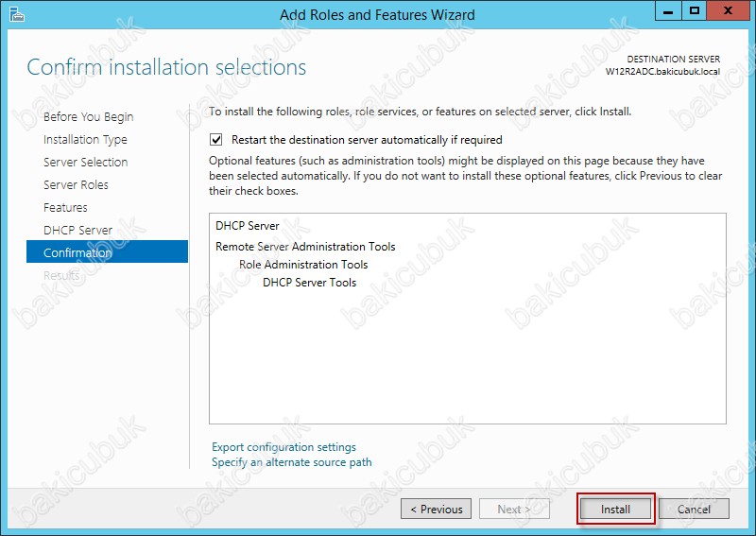Click Export configuration settings link
The width and height of the screenshot is (756, 536).
point(283,447)
